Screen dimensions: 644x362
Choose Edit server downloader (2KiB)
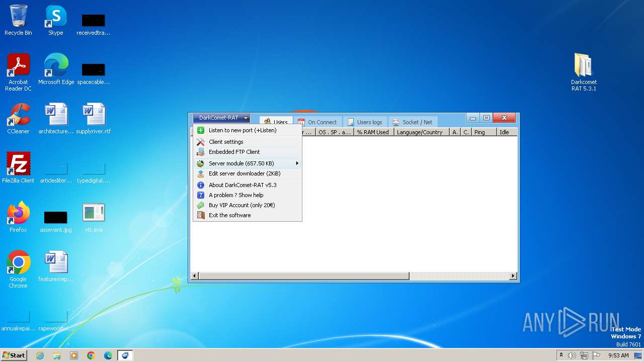[248, 173]
